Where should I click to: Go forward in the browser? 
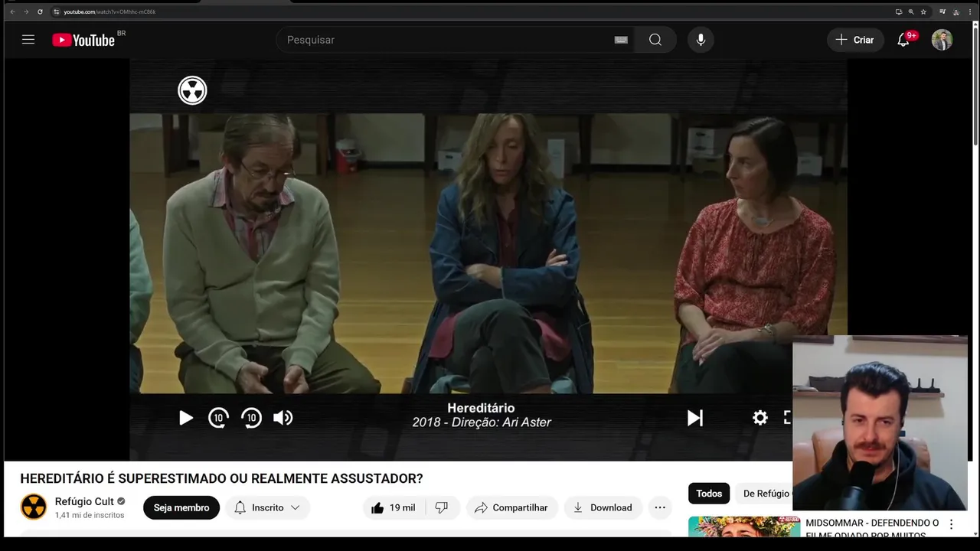point(26,11)
